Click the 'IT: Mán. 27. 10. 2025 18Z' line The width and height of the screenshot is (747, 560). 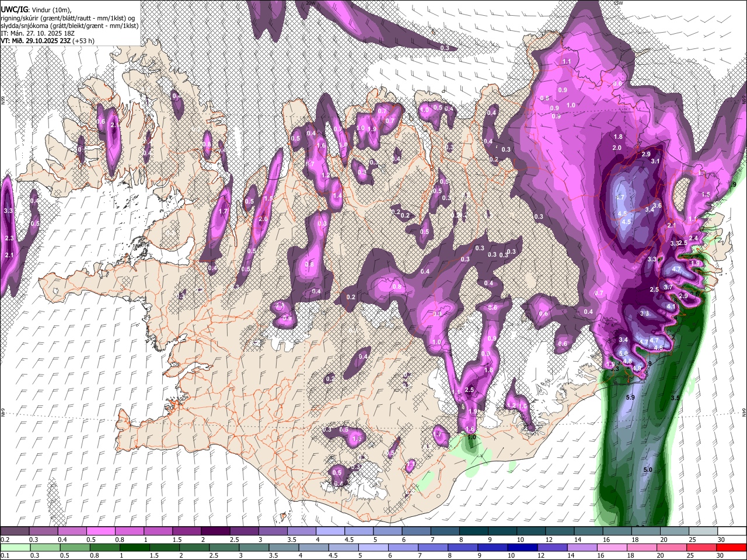[x=37, y=33]
